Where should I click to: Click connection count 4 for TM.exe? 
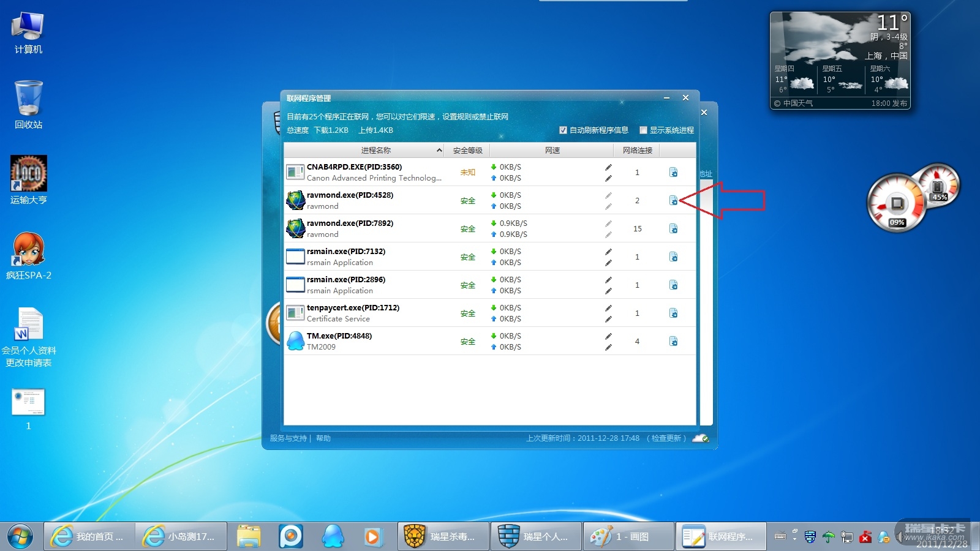pos(637,342)
